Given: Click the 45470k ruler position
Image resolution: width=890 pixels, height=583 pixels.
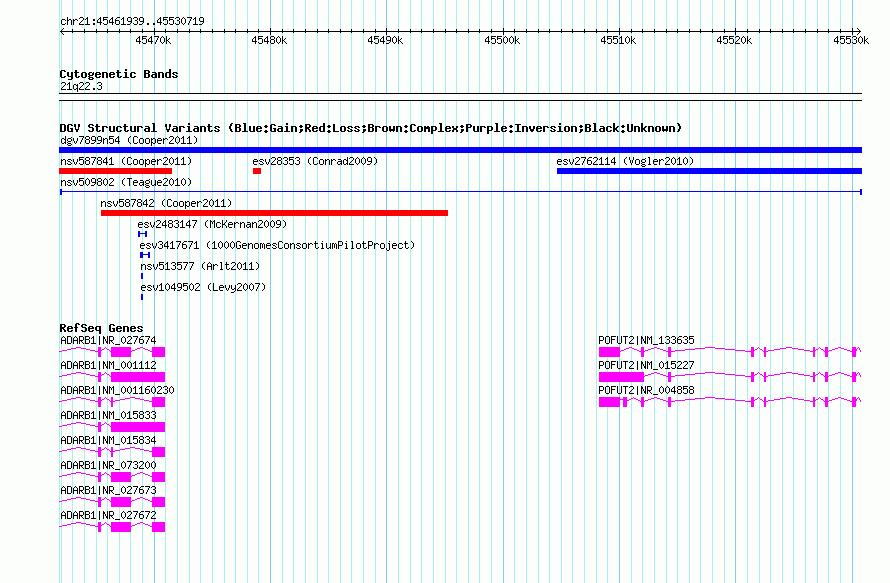Looking at the screenshot, I should [x=153, y=40].
